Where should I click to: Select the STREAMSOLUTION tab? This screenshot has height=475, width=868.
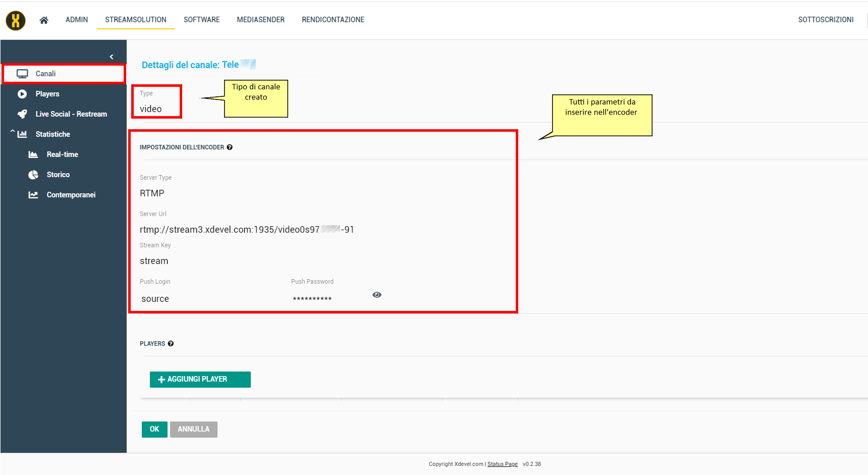click(x=136, y=20)
